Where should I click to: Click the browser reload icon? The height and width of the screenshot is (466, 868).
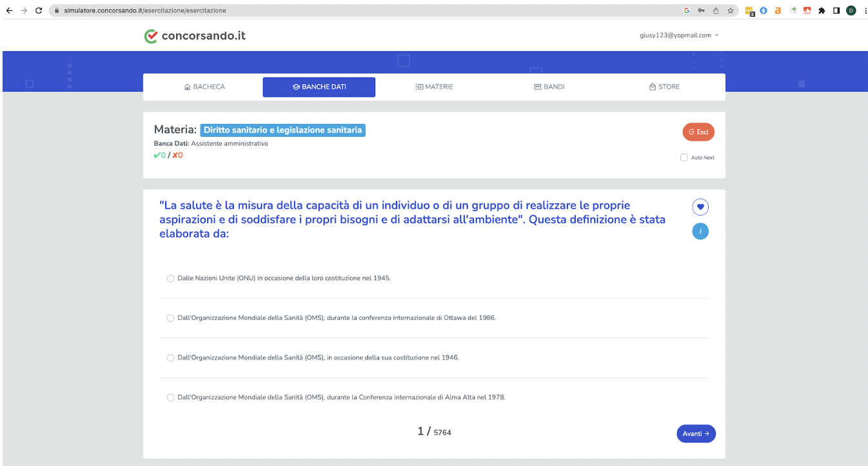(39, 10)
